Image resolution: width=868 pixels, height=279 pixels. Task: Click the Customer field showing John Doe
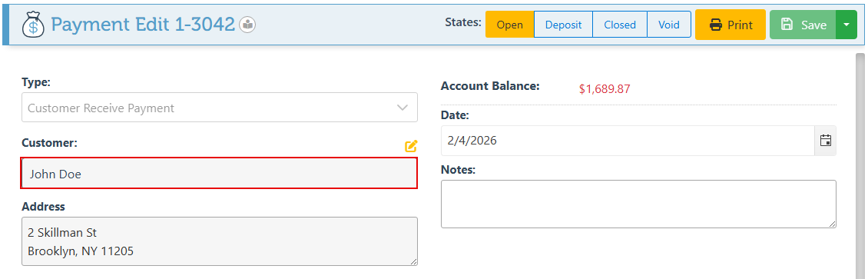point(220,173)
